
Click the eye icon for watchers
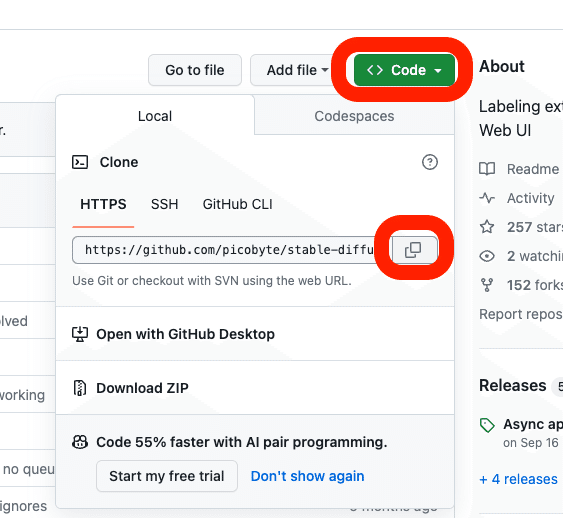[487, 256]
